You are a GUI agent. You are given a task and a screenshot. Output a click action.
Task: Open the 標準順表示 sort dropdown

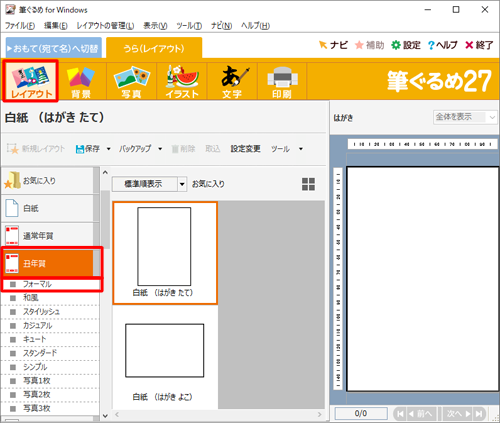(x=149, y=184)
